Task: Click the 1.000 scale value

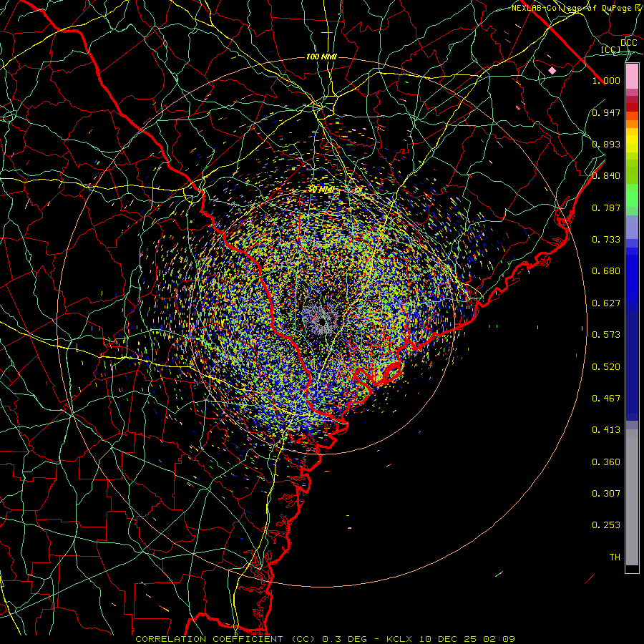Action: [606, 80]
